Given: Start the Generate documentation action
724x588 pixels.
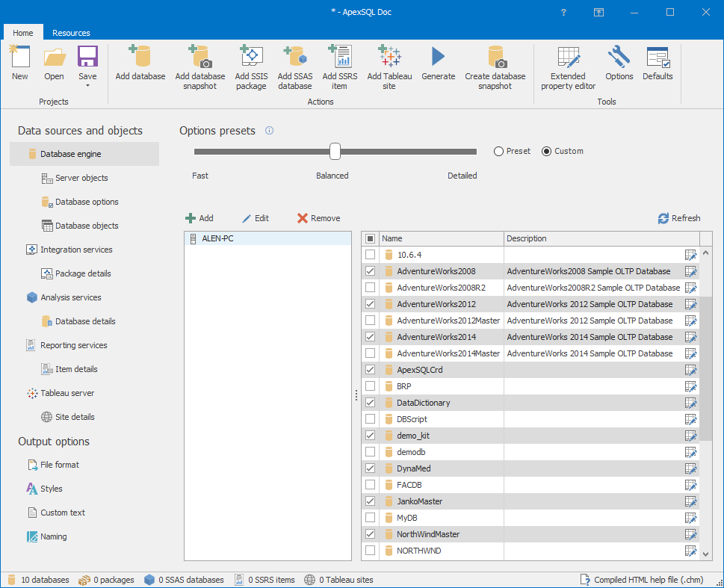Looking at the screenshot, I should point(438,63).
